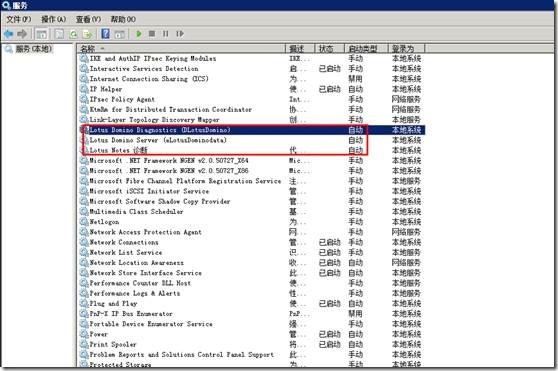The image size is (558, 371).
Task: Restart service with the Restart icon
Action: [x=180, y=34]
